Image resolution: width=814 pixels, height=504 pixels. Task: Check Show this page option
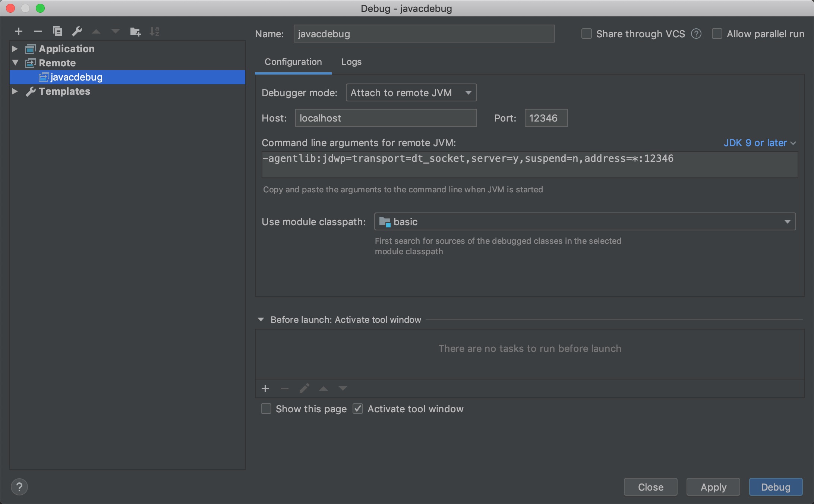266,409
